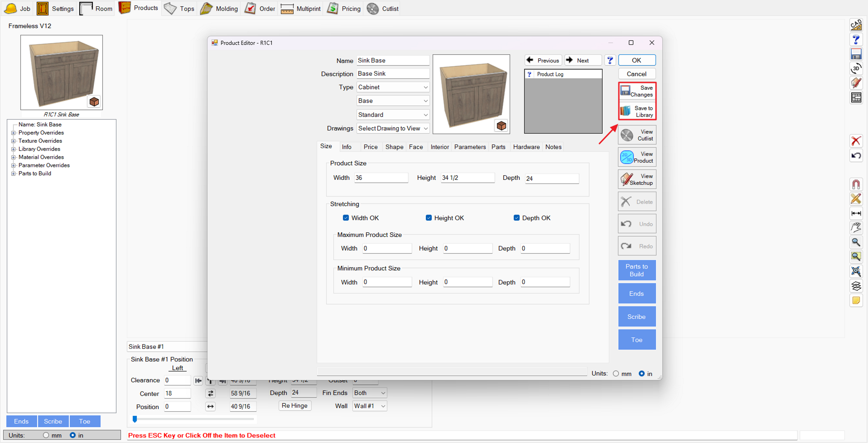Click the Re Hinge button
868x443 pixels.
pos(294,406)
